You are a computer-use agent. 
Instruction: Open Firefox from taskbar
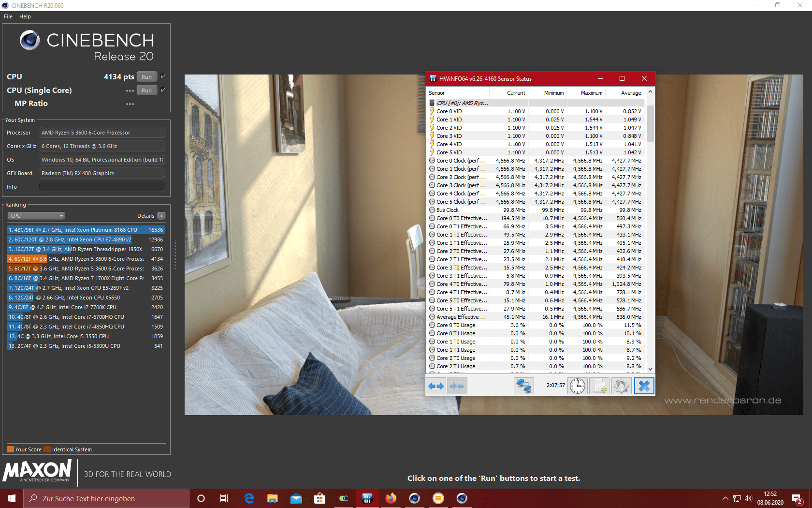(391, 498)
